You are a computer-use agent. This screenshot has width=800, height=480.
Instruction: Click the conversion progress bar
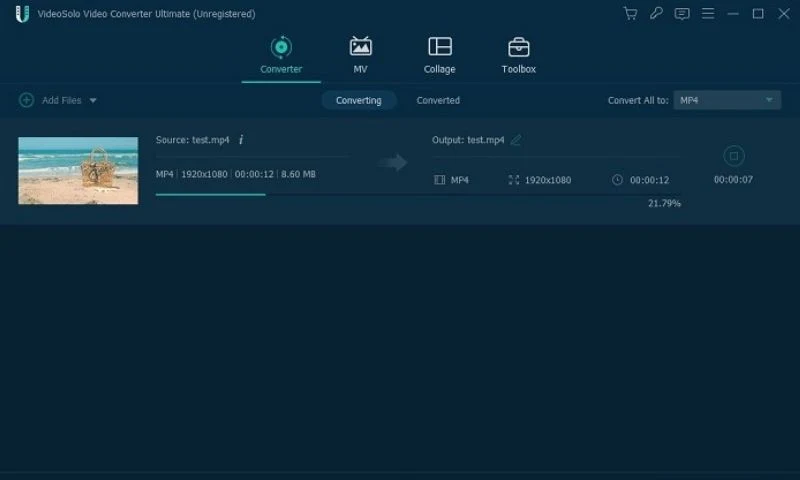pyautogui.click(x=417, y=194)
